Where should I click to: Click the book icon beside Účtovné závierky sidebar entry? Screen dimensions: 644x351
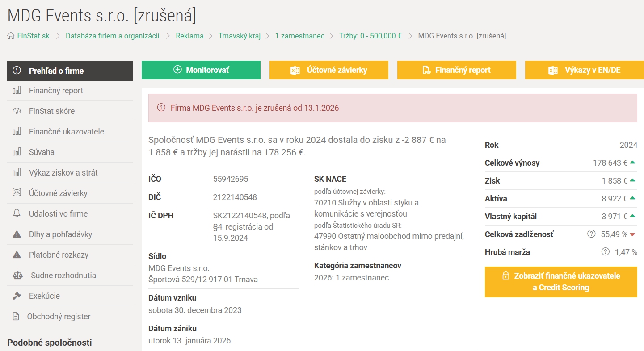pos(18,193)
